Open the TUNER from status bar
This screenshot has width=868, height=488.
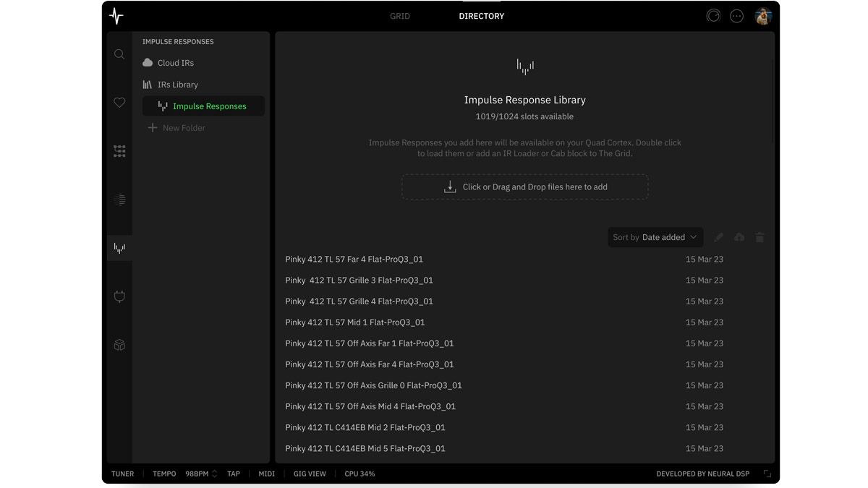(x=122, y=474)
